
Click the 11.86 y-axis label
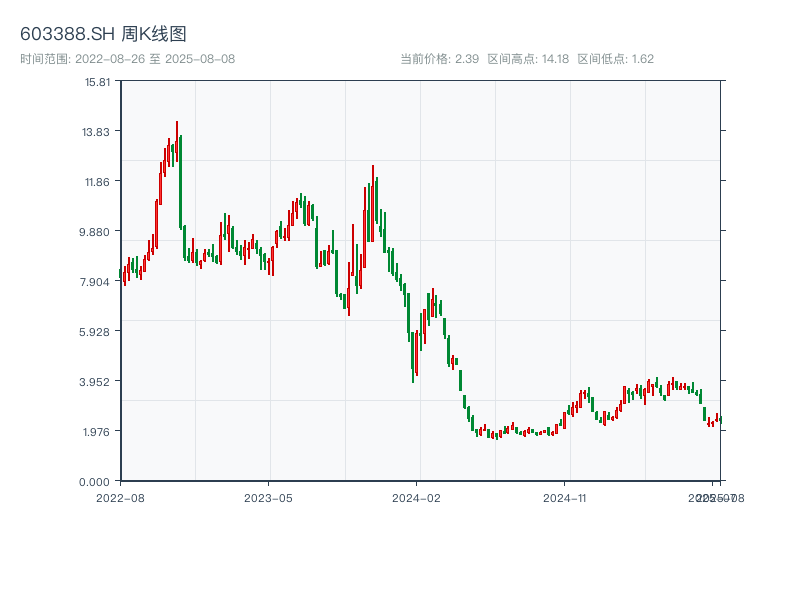pyautogui.click(x=96, y=182)
